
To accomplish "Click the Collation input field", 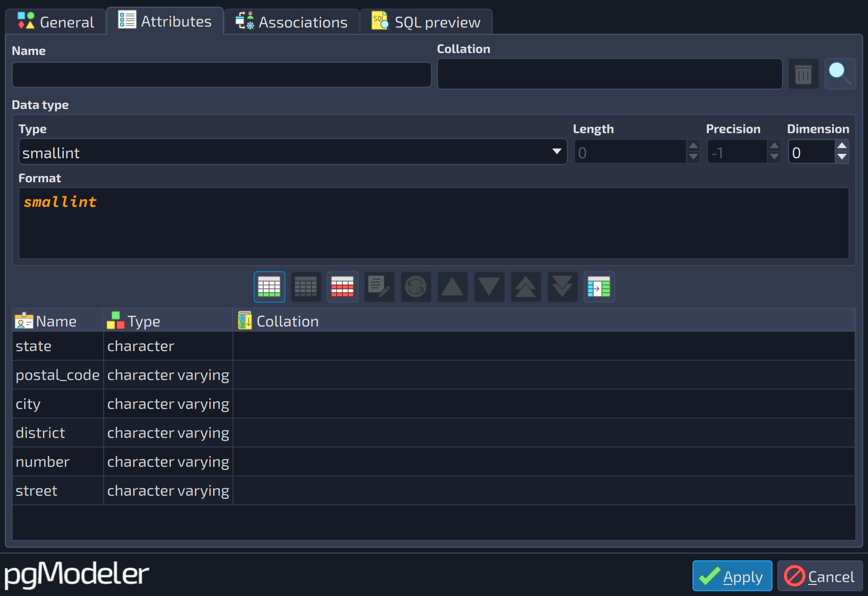I will (610, 74).
